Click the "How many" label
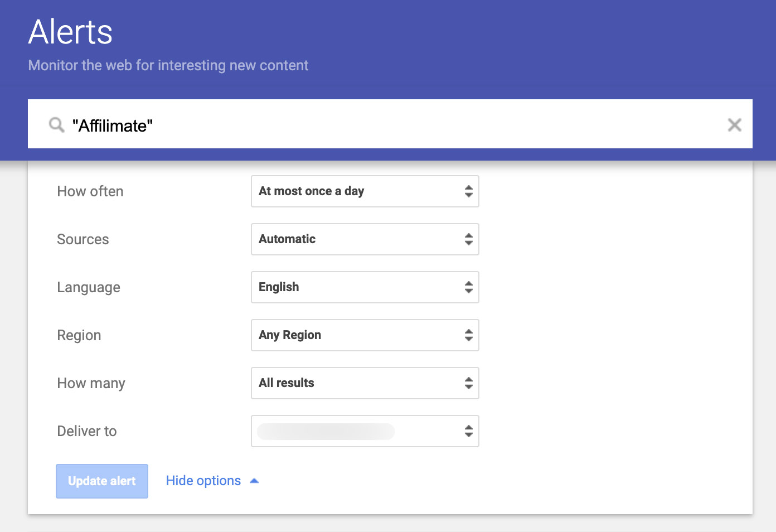Image resolution: width=776 pixels, height=532 pixels. [91, 384]
